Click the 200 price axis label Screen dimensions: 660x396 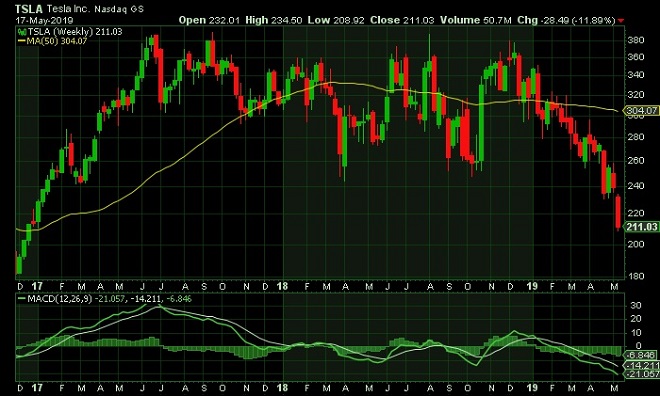(x=635, y=244)
